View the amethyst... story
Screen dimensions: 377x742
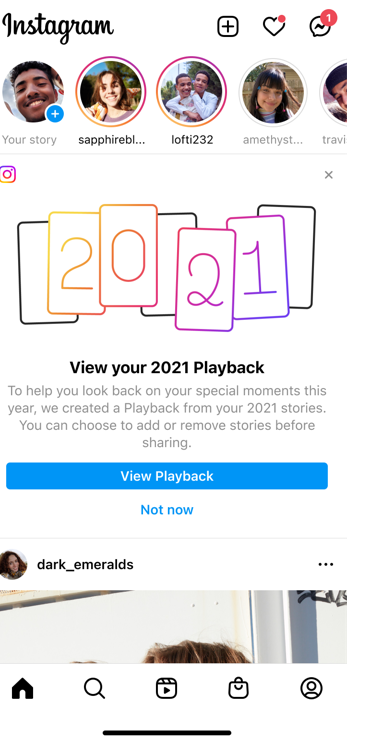pos(273,92)
